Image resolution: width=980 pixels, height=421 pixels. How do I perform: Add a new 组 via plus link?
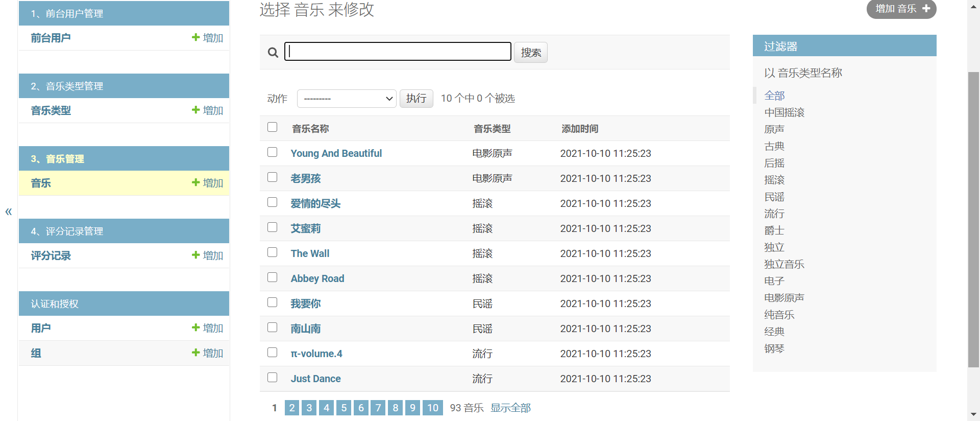207,353
